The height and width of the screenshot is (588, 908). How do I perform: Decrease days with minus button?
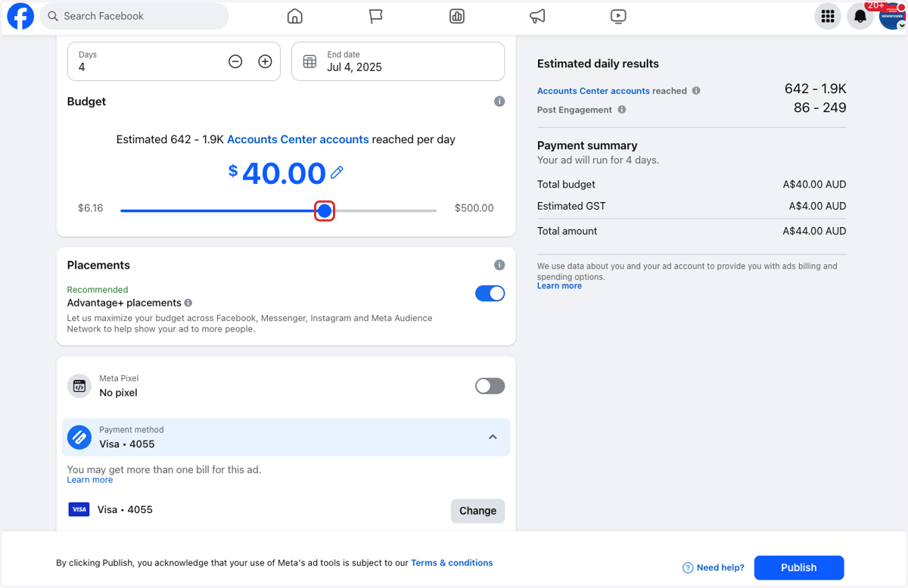(235, 61)
